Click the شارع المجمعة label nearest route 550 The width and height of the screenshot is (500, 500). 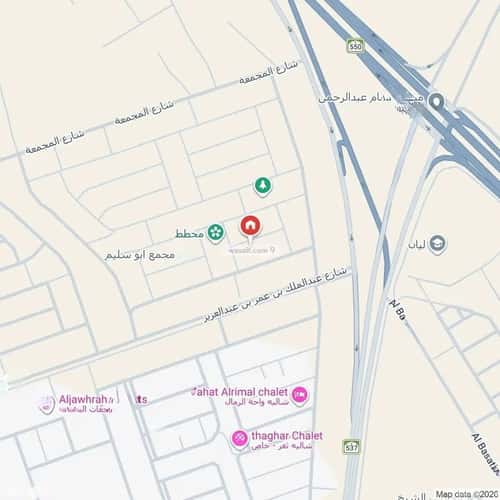(269, 72)
